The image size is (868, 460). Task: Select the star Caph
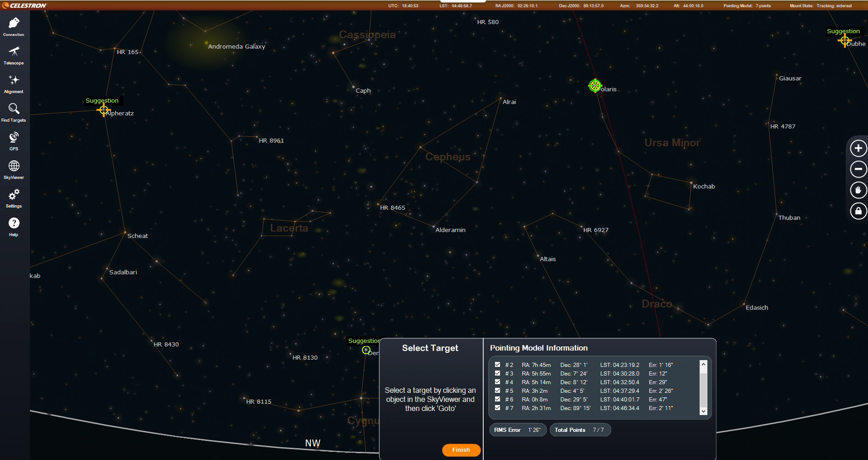coord(363,90)
